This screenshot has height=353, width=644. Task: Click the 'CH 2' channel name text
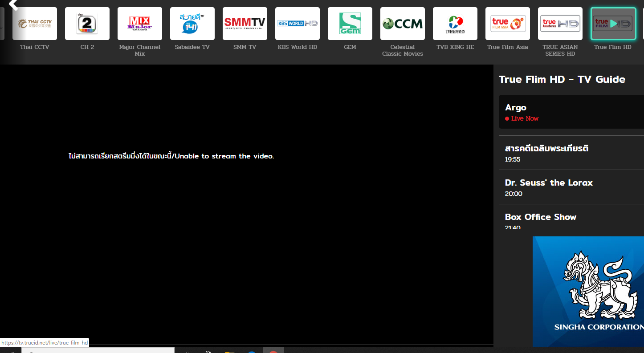[87, 47]
